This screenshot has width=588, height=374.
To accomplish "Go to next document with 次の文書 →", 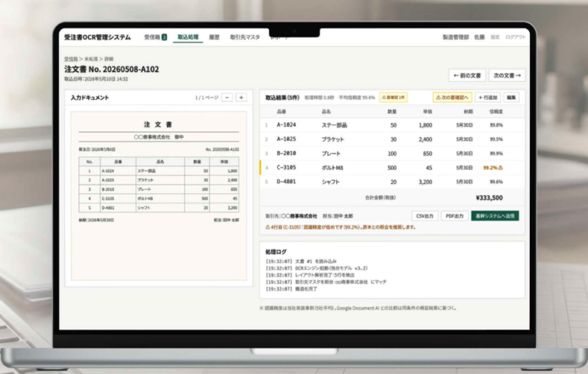I will pos(507,75).
